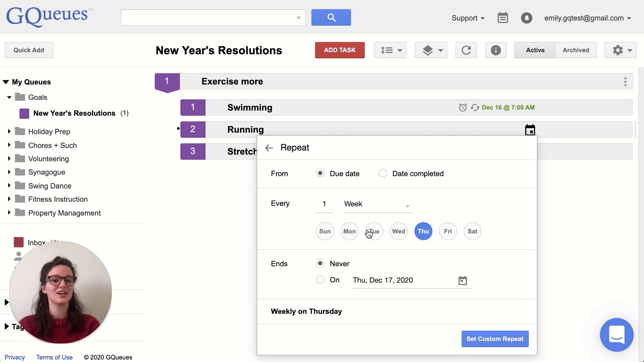644x362 pixels.
Task: Expand the Volunteering folder
Action: (9, 159)
